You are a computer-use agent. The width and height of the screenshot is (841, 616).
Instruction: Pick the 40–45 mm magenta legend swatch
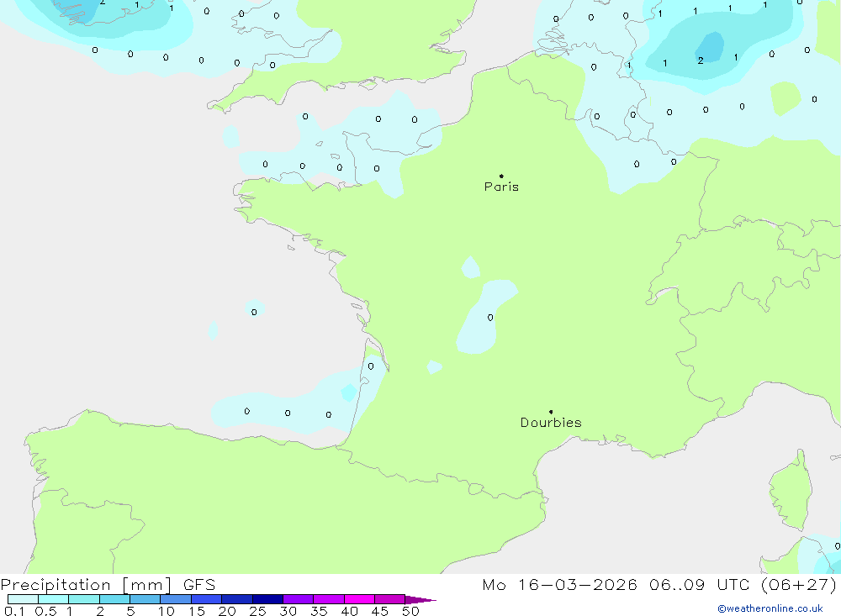(359, 599)
